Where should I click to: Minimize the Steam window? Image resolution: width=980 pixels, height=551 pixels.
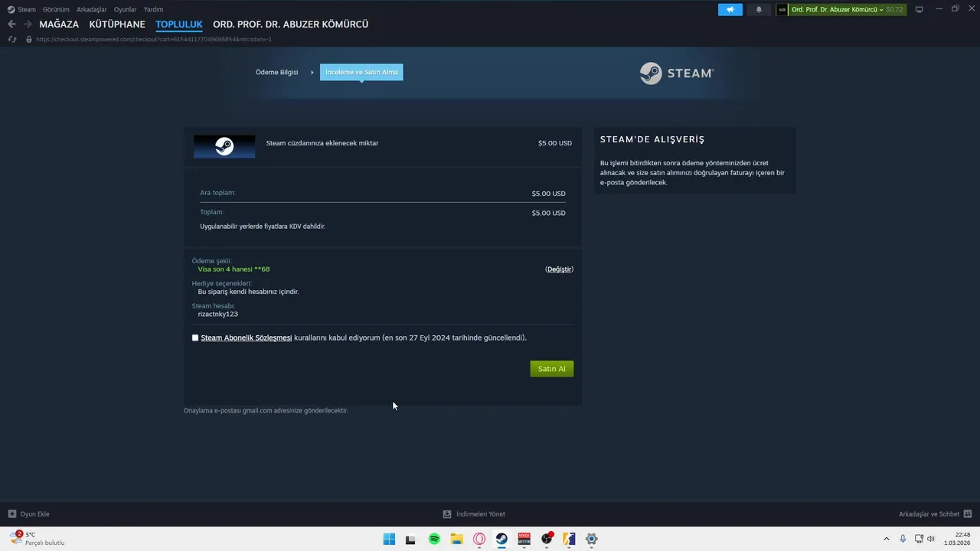tap(939, 9)
